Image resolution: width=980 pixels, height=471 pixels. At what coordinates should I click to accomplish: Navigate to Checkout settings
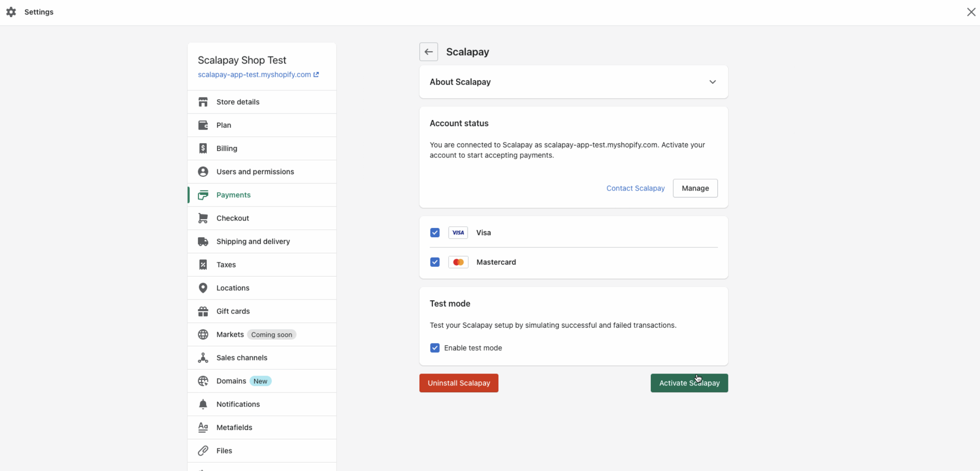[x=262, y=218]
